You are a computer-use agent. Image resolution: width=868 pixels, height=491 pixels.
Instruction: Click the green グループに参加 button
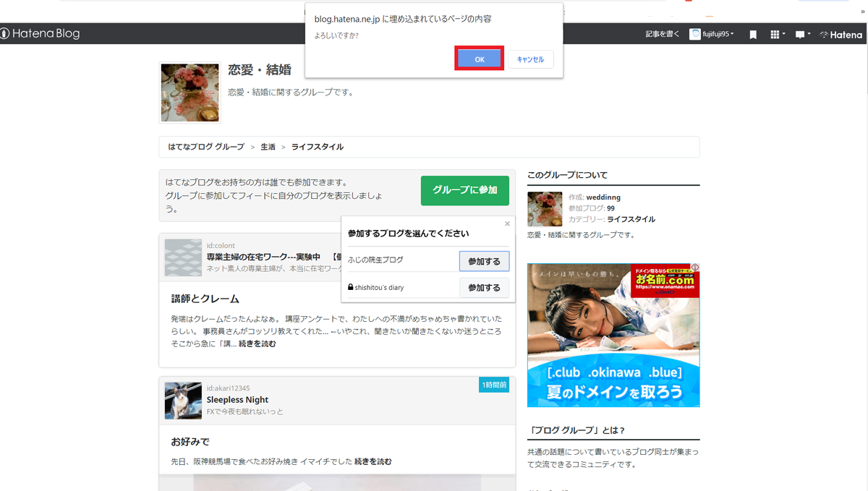(465, 190)
